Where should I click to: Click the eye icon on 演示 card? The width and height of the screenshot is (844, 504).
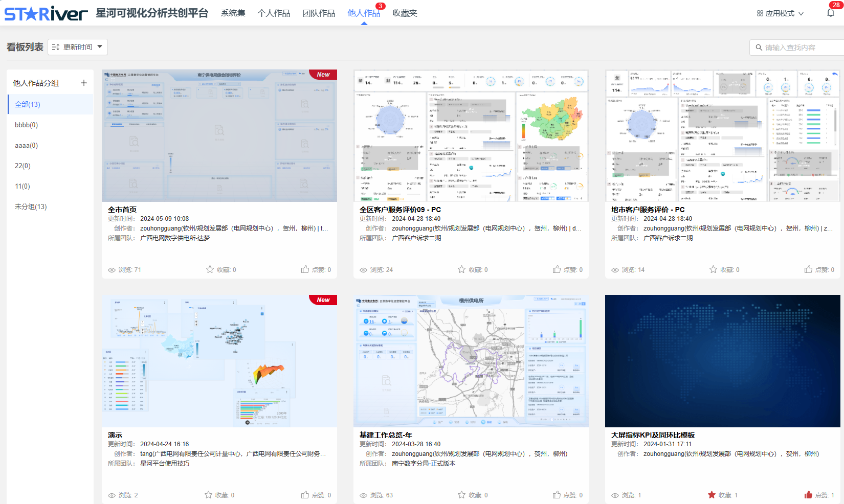click(x=112, y=495)
